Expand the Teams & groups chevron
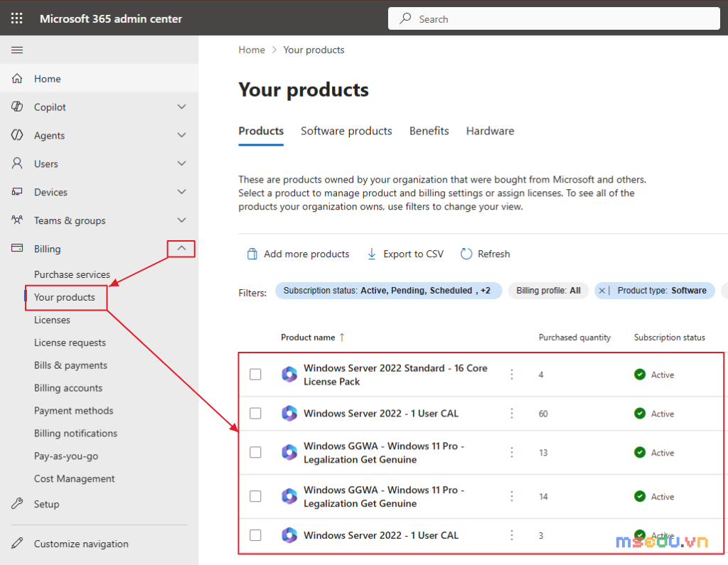 point(181,220)
